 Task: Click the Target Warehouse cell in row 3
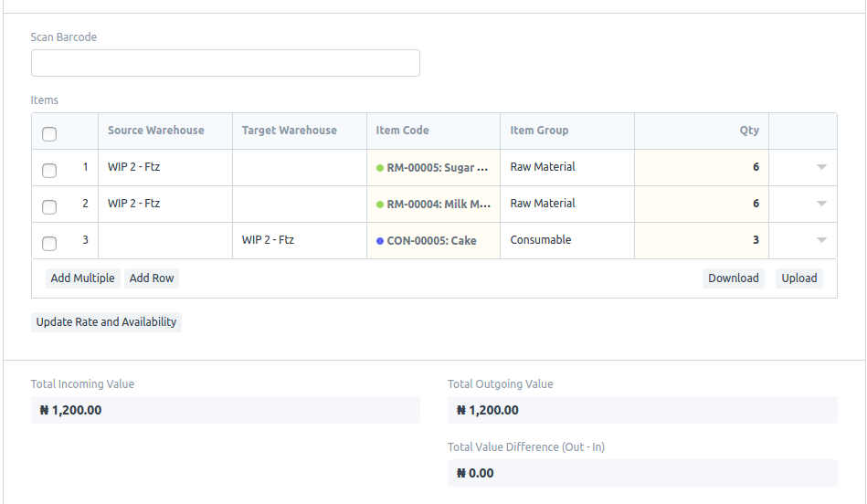[300, 240]
